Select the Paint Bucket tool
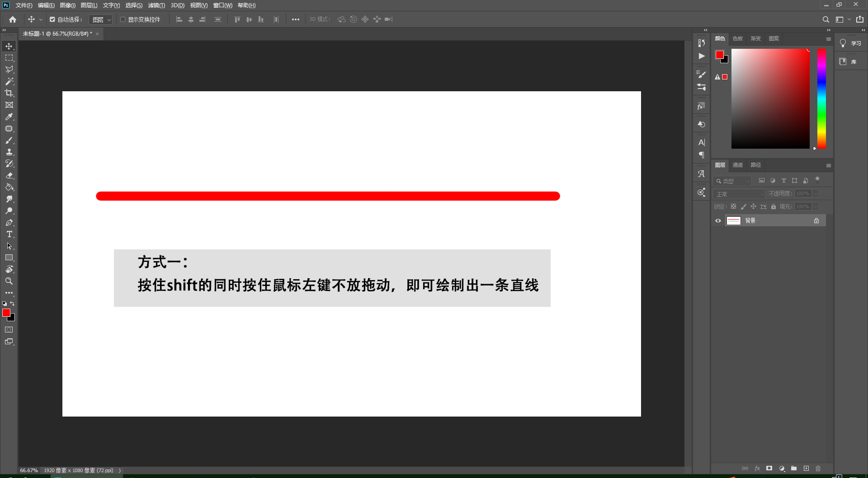The height and width of the screenshot is (478, 868). coord(9,187)
